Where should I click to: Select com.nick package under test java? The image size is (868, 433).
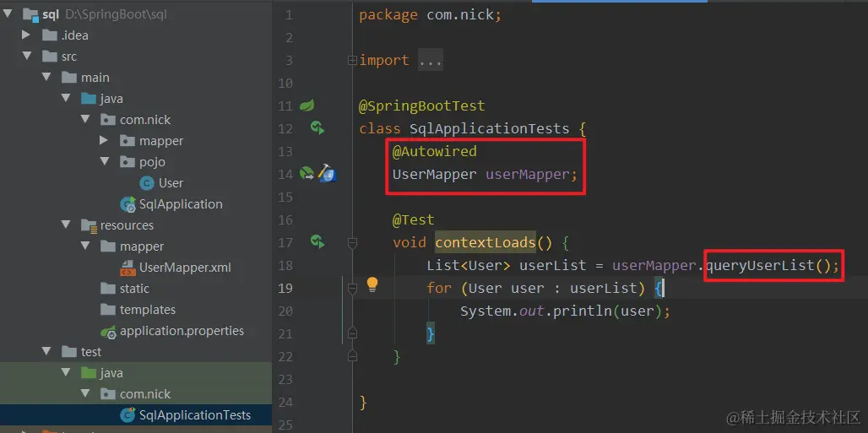[145, 394]
